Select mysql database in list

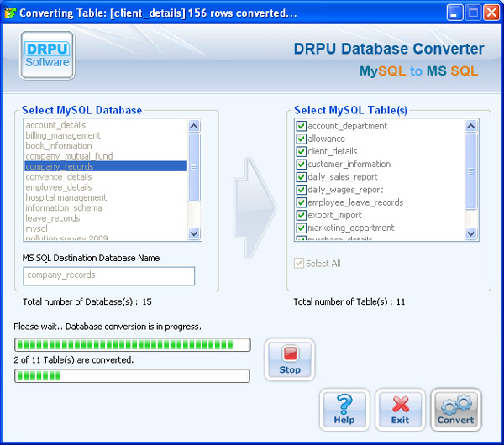106,228
